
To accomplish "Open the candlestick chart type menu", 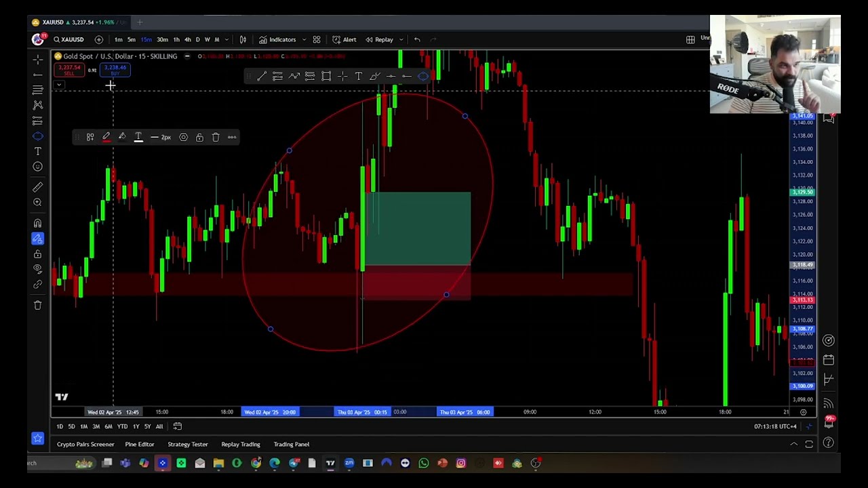I will pyautogui.click(x=243, y=39).
